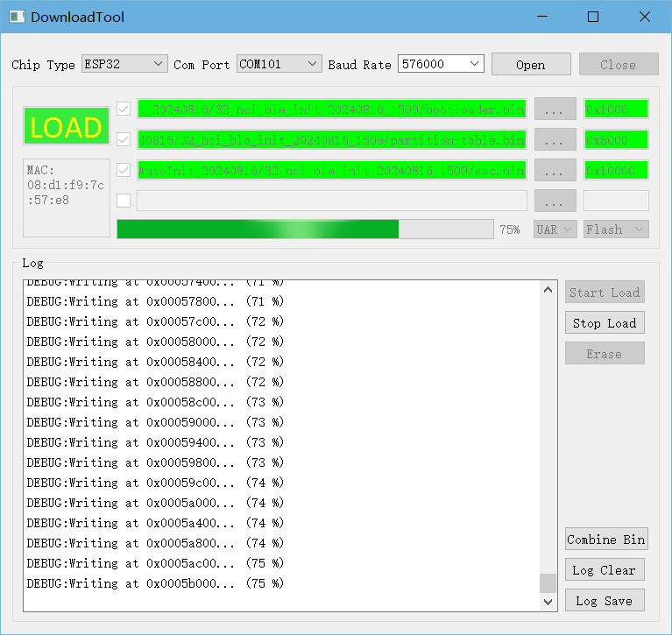The width and height of the screenshot is (672, 635).
Task: Open file browser for empty fourth row
Action: coord(555,201)
